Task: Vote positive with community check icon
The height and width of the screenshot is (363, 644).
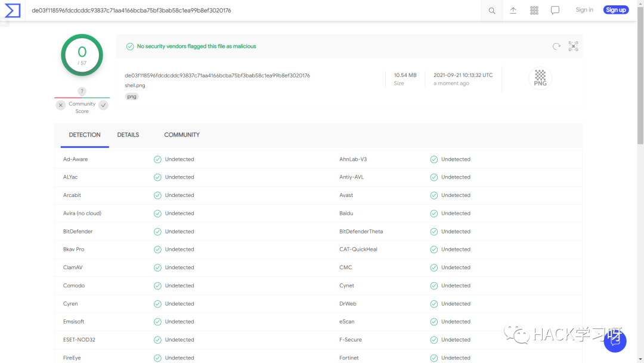Action: click(104, 105)
